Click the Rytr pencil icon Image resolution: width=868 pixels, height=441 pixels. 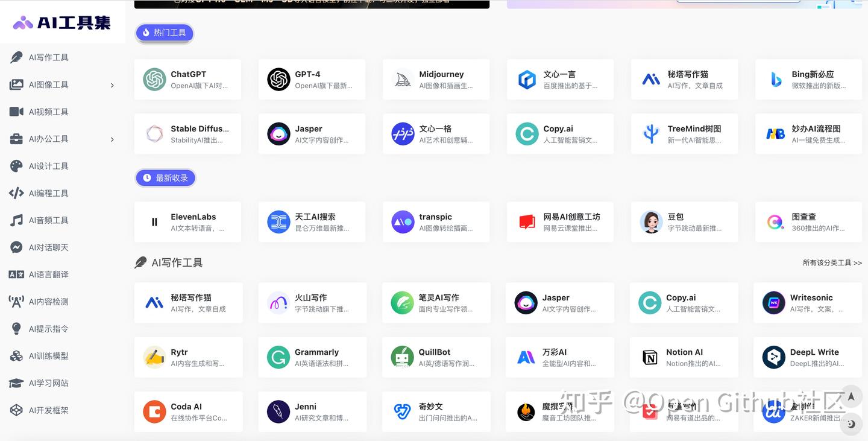(x=154, y=357)
